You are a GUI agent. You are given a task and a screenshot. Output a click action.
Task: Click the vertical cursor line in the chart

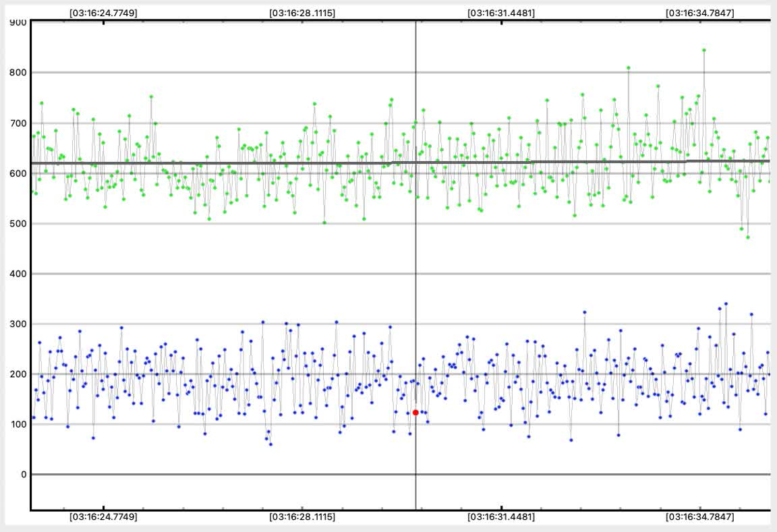pyautogui.click(x=415, y=270)
